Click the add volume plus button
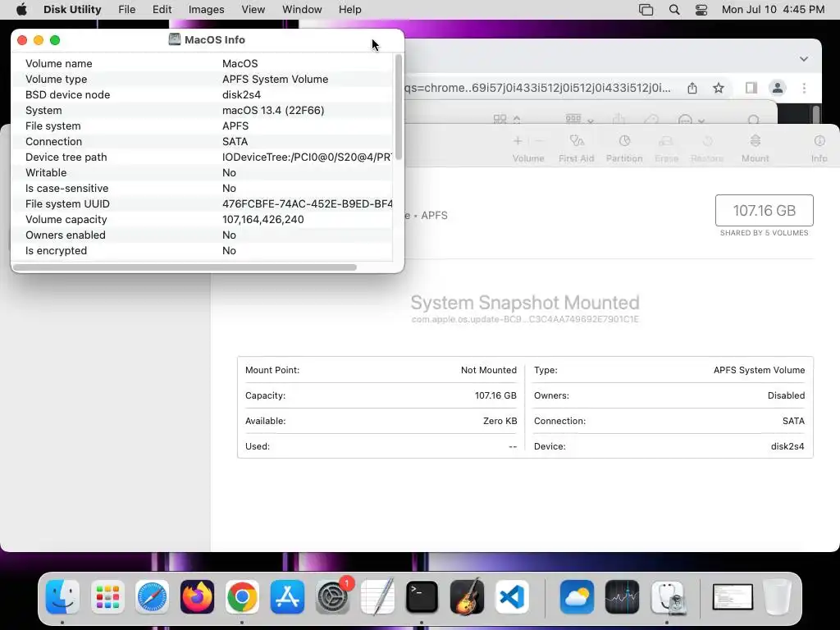This screenshot has height=630, width=840. [x=518, y=141]
